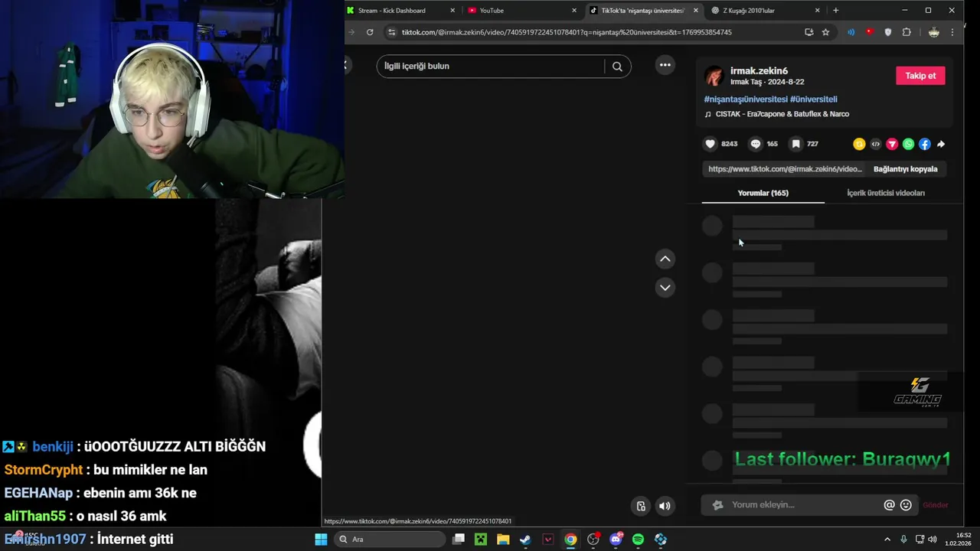Viewport: 980px width, 551px height.
Task: Open the #nişantaşıüniversitesi hashtag
Action: [x=746, y=99]
